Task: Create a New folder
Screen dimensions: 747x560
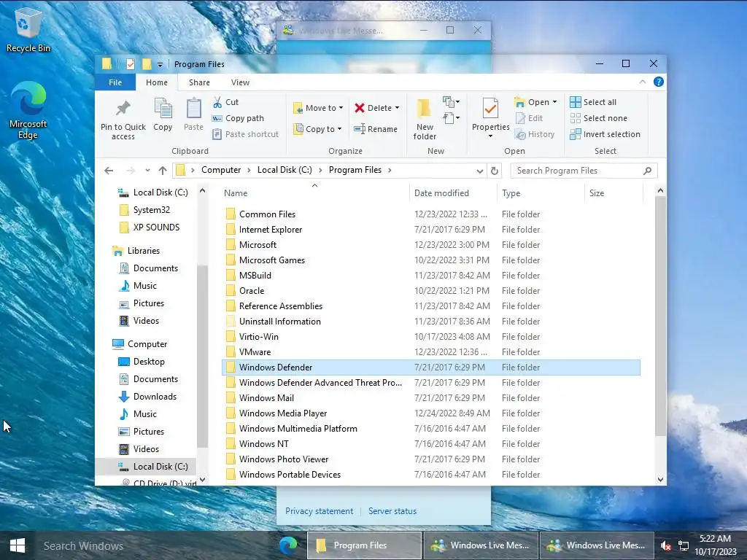Action: pyautogui.click(x=425, y=119)
